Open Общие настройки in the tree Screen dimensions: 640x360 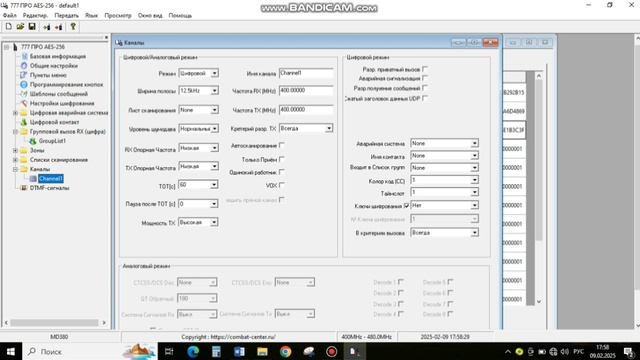(53, 65)
